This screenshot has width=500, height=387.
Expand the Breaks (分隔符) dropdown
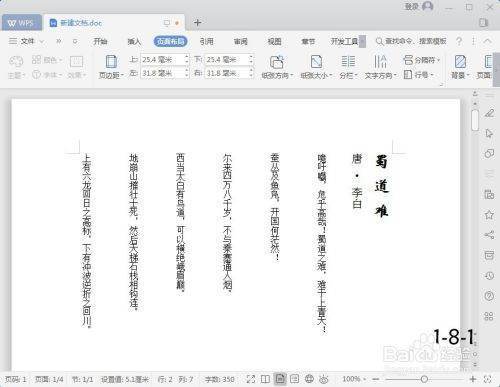(422, 60)
